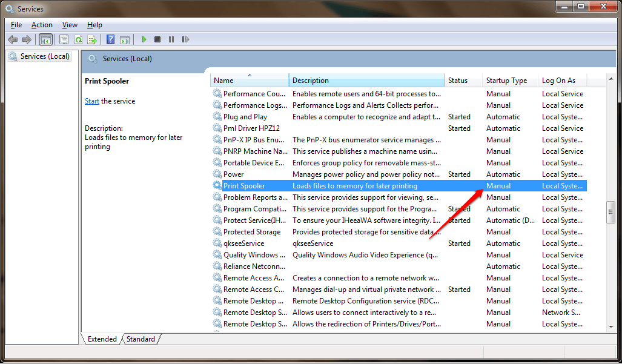Click the Properties toolbar icon
622x364 pixels.
(64, 39)
